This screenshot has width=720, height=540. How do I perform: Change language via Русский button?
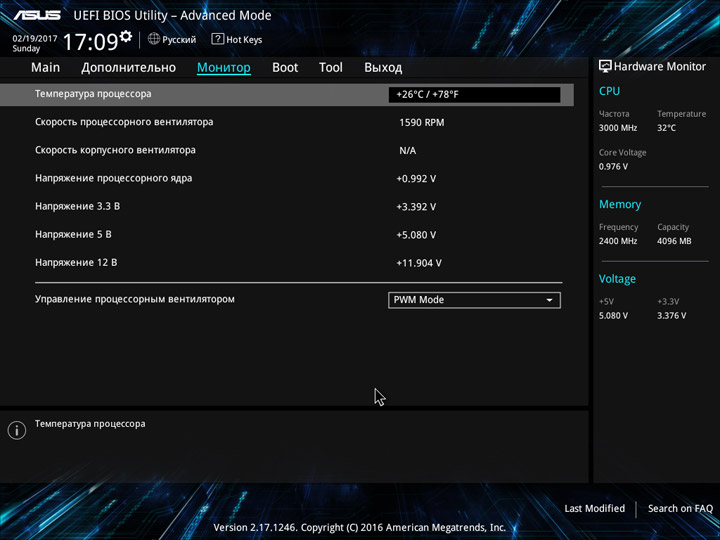(179, 39)
